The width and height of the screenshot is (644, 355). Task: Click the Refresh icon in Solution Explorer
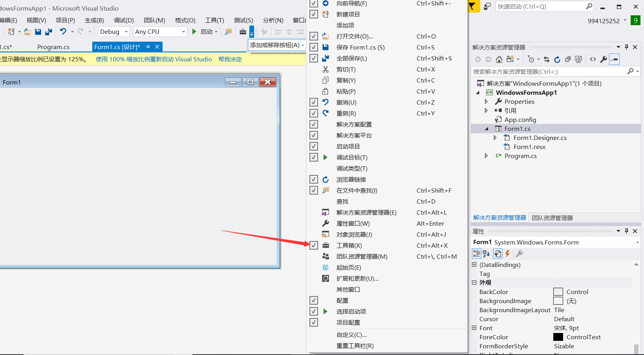(557, 59)
